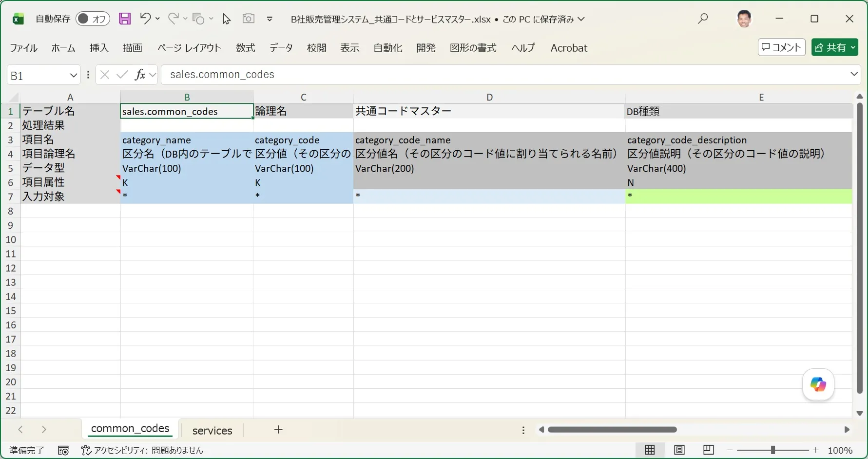Open the Name Box dropdown arrow
Image resolution: width=868 pixels, height=459 pixels.
coord(74,75)
